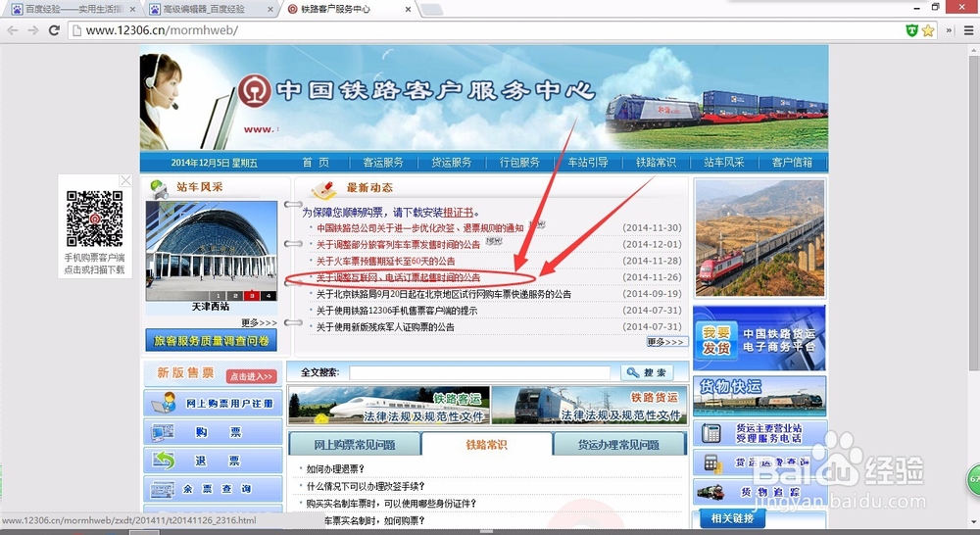This screenshot has height=535, width=980.
Task: Reload the page with refresh icon
Action: pyautogui.click(x=54, y=30)
